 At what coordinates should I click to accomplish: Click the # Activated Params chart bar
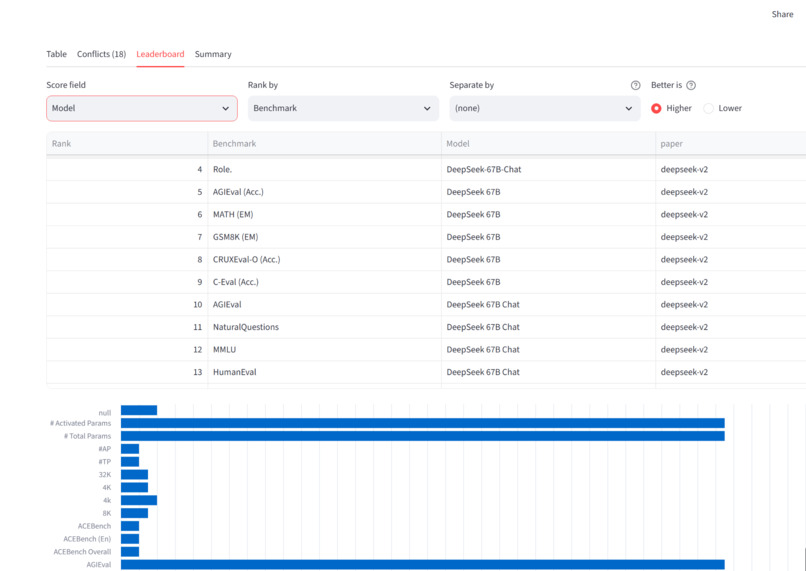click(x=423, y=423)
